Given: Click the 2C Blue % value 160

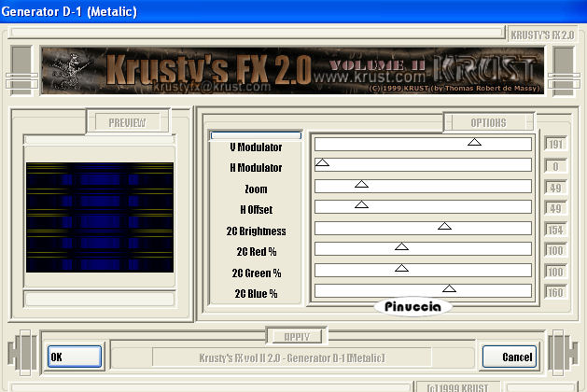Looking at the screenshot, I should (x=555, y=292).
